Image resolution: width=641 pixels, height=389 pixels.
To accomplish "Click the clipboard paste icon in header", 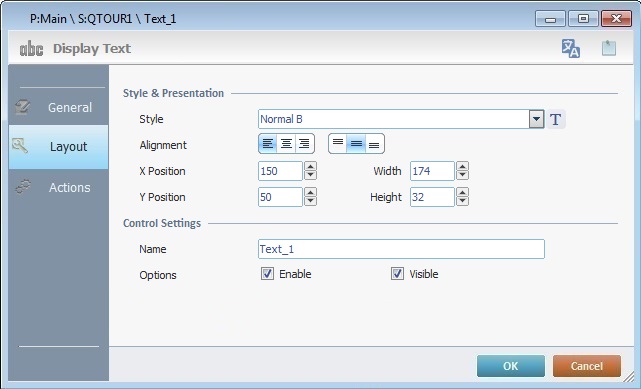I will tap(609, 48).
